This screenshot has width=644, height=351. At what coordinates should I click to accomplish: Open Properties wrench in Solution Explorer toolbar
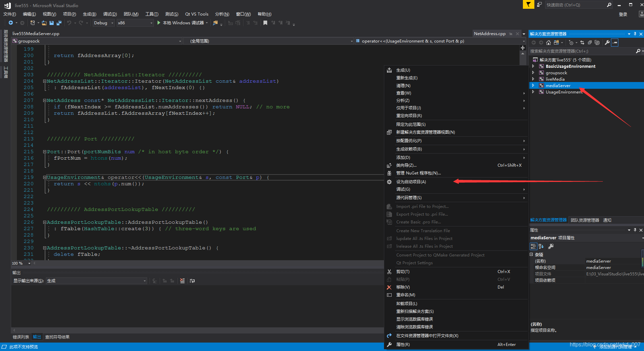[607, 43]
